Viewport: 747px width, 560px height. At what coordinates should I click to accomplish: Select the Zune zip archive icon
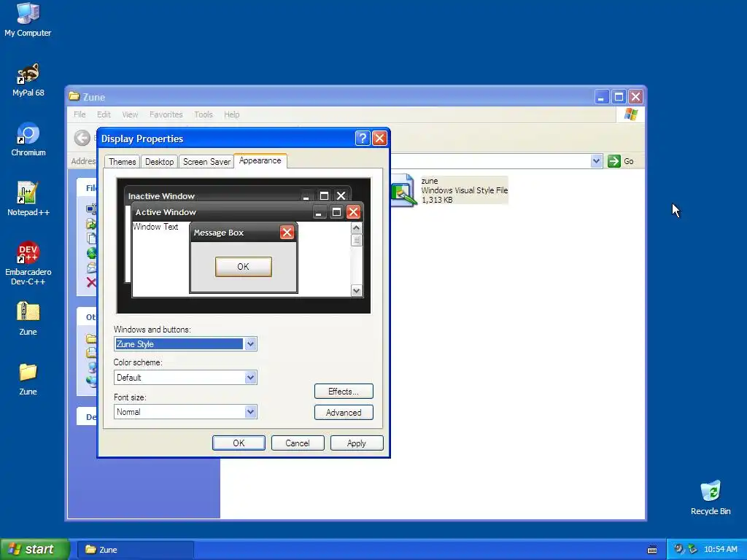28,318
